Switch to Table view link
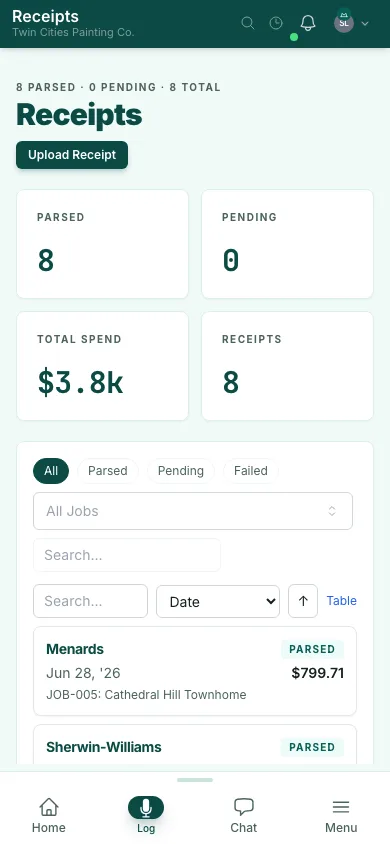390x844 pixels. click(342, 601)
